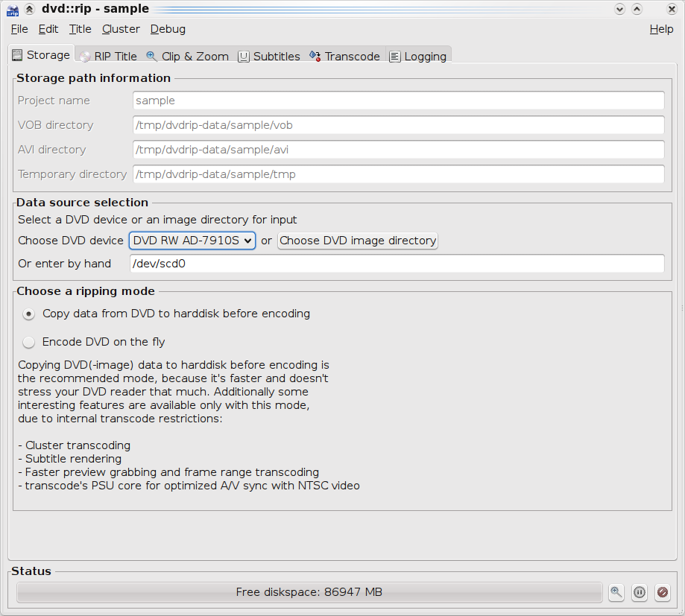Click the Free diskspace progress bar
The width and height of the screenshot is (685, 616).
coord(309,592)
